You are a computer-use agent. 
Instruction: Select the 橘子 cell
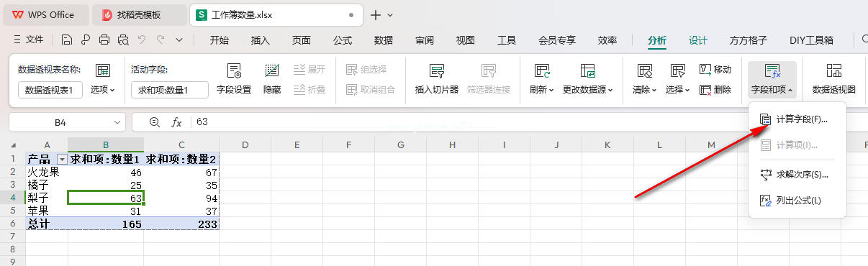click(47, 185)
